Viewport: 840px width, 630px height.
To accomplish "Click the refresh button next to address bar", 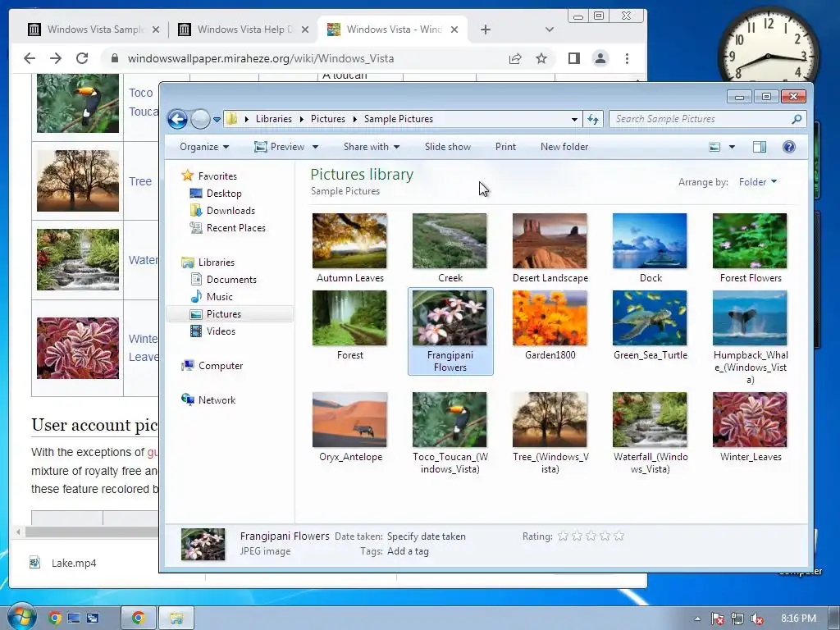I will click(x=593, y=119).
